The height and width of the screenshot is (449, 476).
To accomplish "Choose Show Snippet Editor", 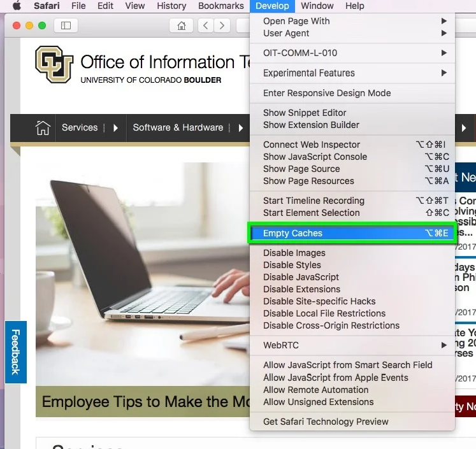I will [x=352, y=113].
